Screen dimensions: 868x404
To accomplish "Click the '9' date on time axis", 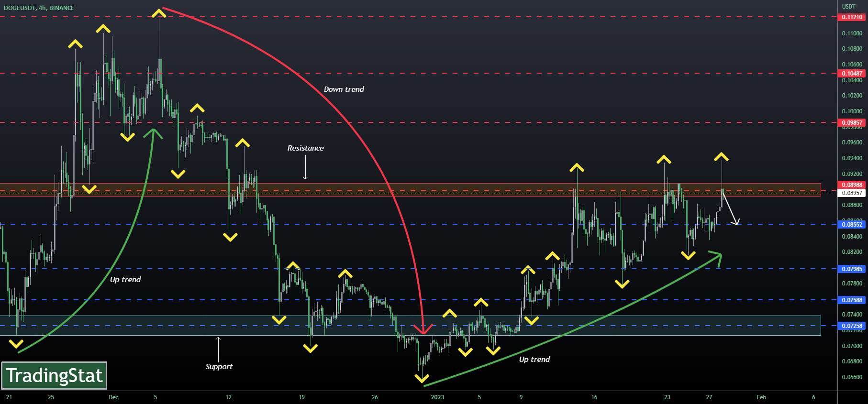I will point(521,397).
